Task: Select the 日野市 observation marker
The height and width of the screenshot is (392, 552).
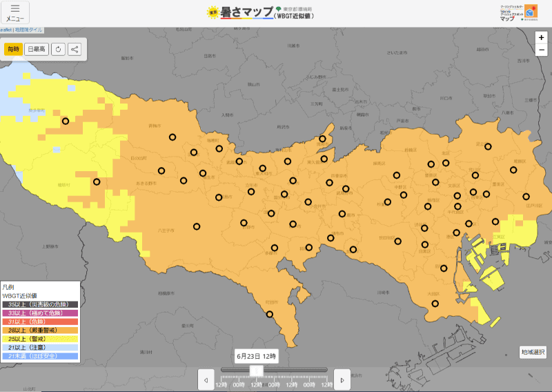Action: pos(244,223)
